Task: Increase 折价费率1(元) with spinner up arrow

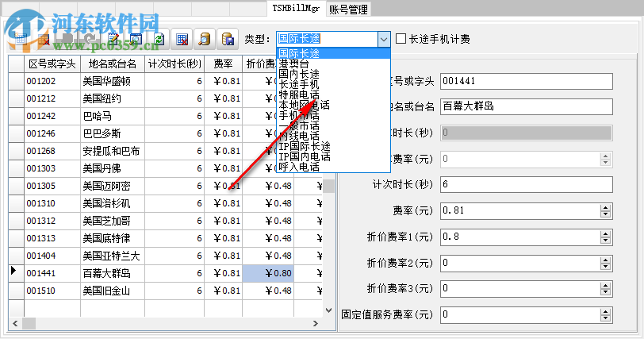Action: 605,234
